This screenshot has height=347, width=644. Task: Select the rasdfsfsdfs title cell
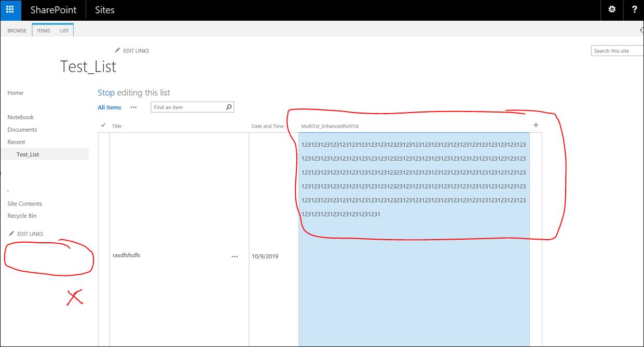(x=126, y=255)
